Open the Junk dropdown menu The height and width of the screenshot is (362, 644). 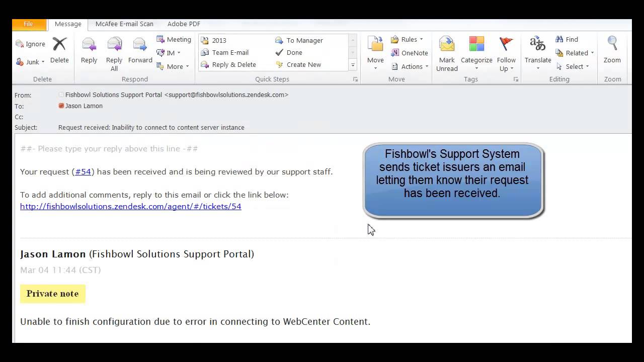click(30, 62)
